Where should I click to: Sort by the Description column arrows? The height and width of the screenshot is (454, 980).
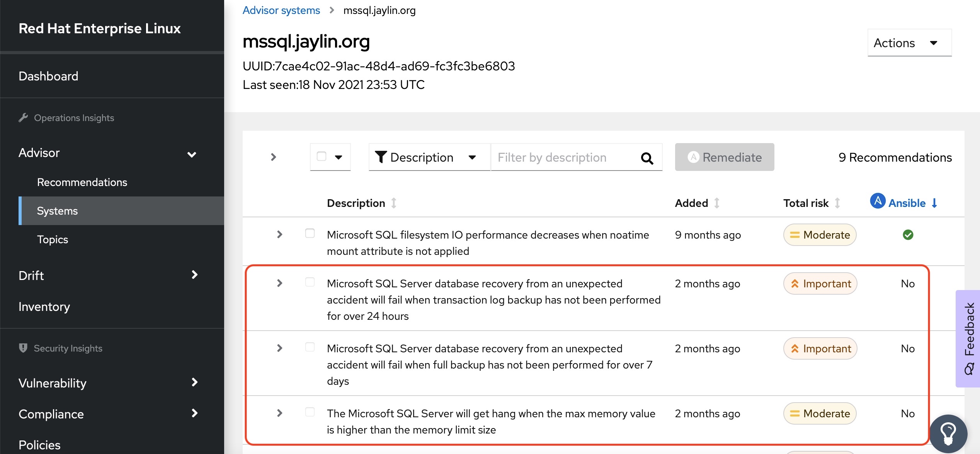coord(394,203)
